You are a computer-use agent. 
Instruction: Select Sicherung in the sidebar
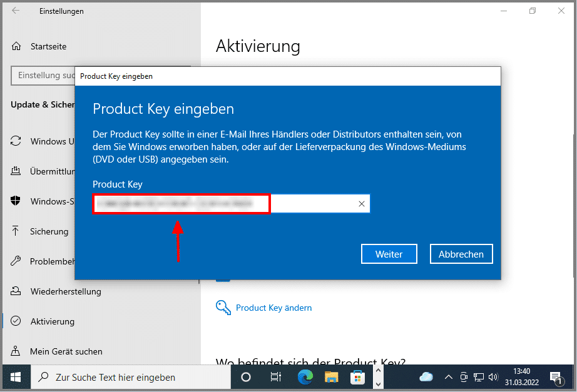click(x=49, y=231)
